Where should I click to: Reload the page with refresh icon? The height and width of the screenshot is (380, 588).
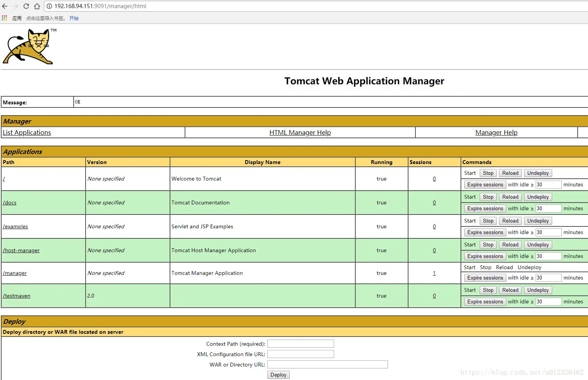(x=26, y=6)
